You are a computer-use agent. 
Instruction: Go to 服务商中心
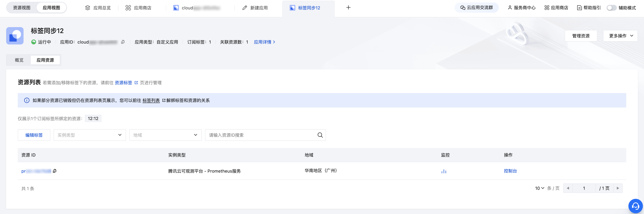[x=522, y=8]
